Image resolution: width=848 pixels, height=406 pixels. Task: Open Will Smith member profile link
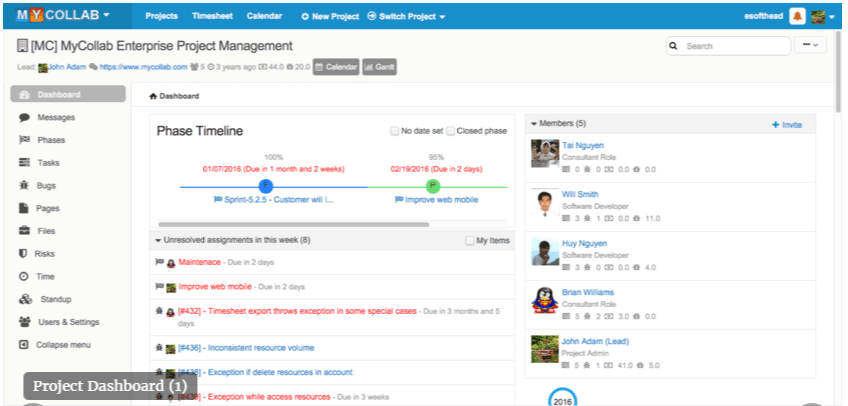580,194
